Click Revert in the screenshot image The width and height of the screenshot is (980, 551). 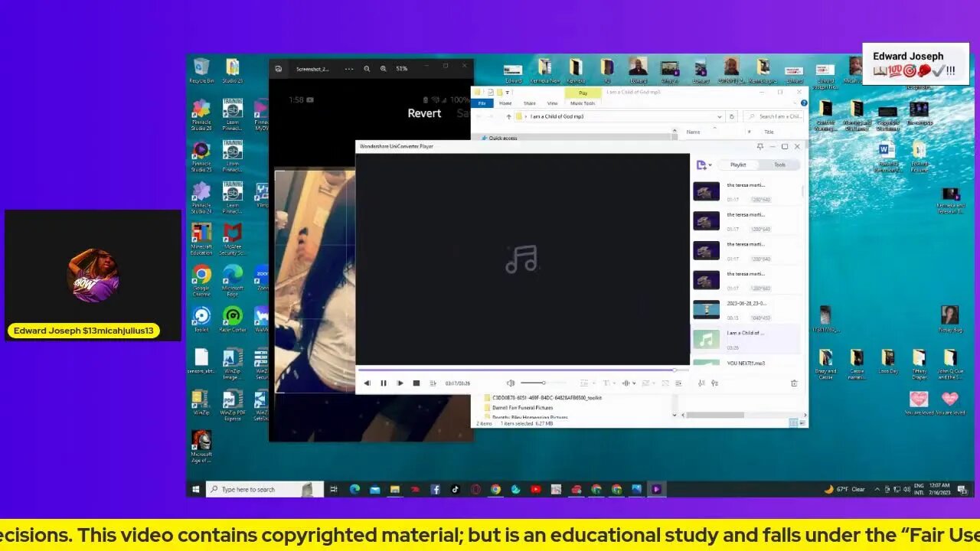coord(424,113)
